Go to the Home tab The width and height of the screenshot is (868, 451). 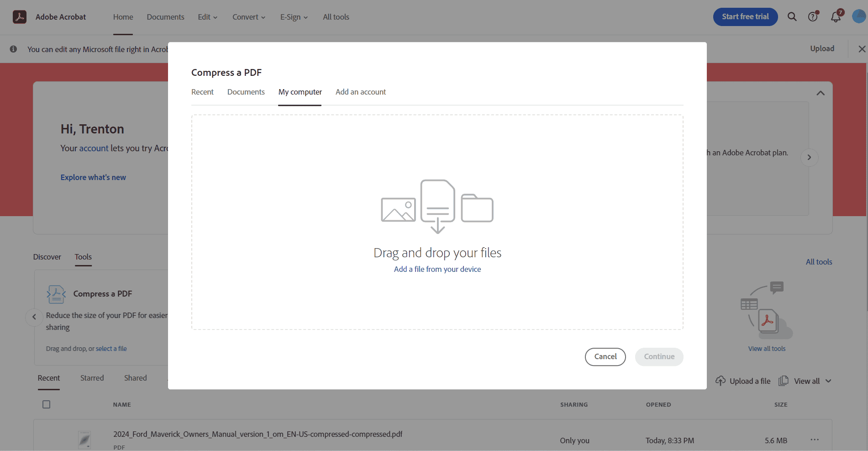123,17
